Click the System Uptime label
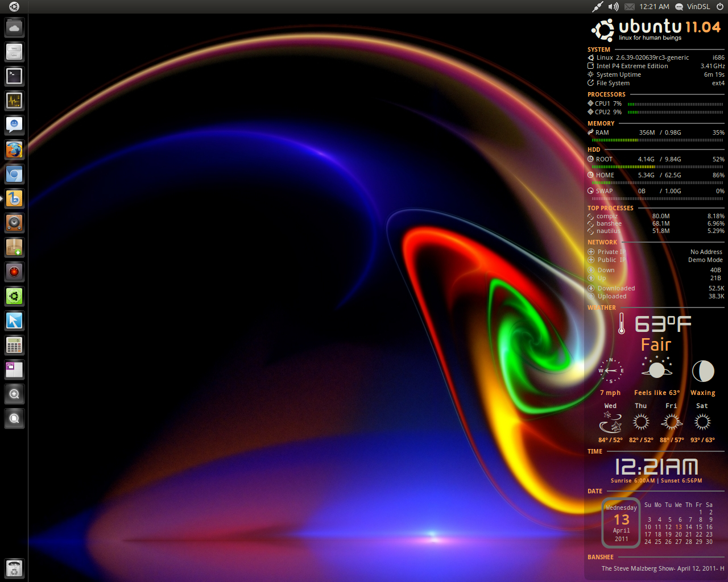 pyautogui.click(x=618, y=74)
